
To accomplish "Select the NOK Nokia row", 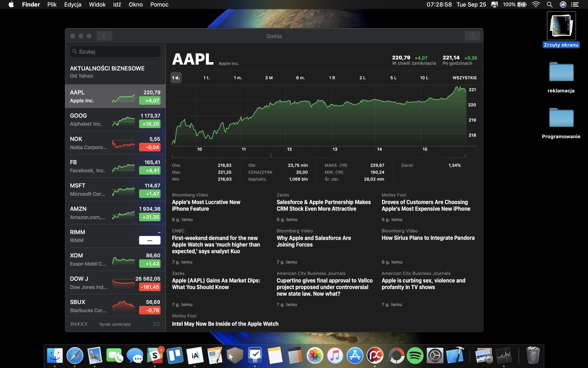I will (x=115, y=143).
